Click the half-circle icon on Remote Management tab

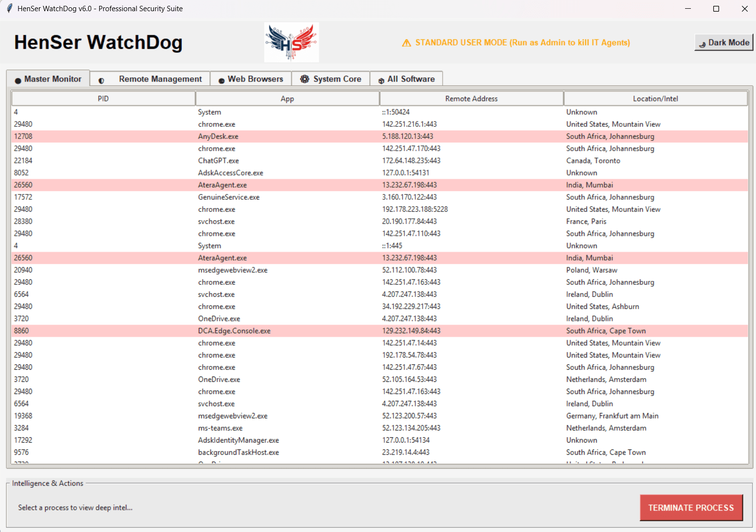tap(102, 81)
